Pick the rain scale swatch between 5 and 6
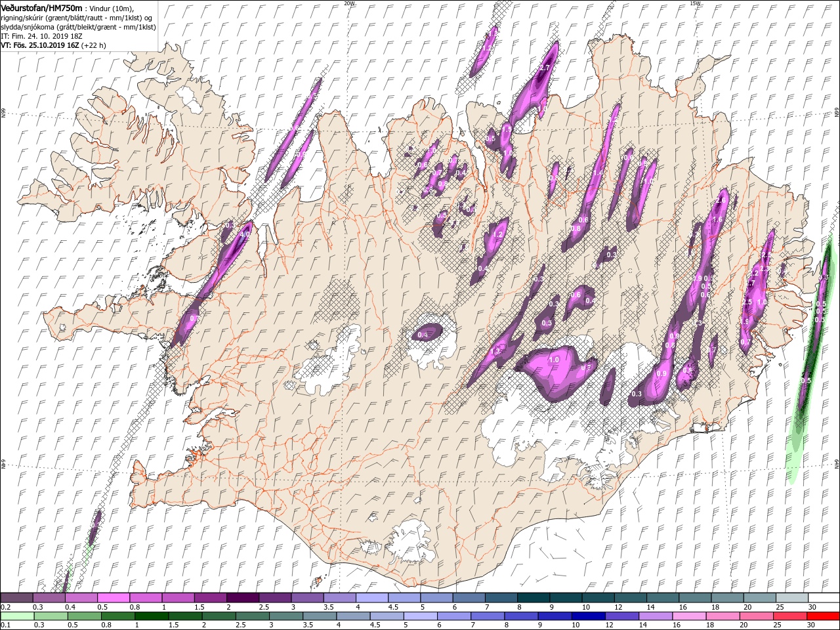 (420, 616)
